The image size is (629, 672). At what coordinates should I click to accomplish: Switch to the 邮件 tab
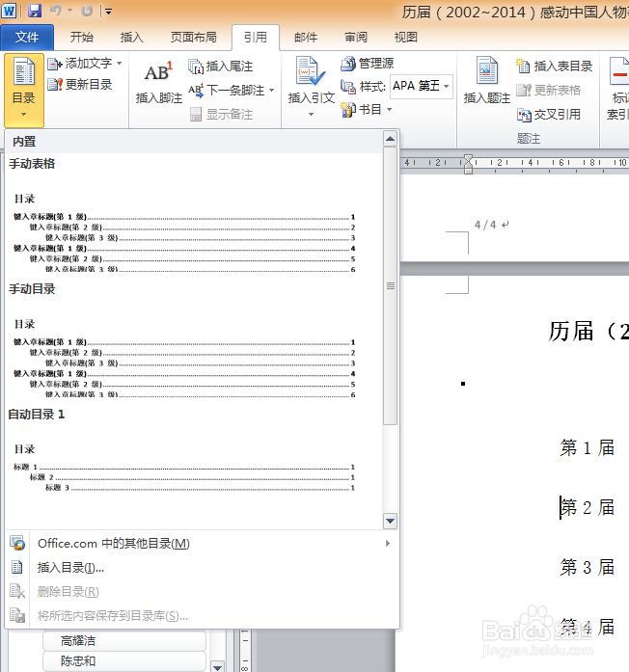[306, 38]
